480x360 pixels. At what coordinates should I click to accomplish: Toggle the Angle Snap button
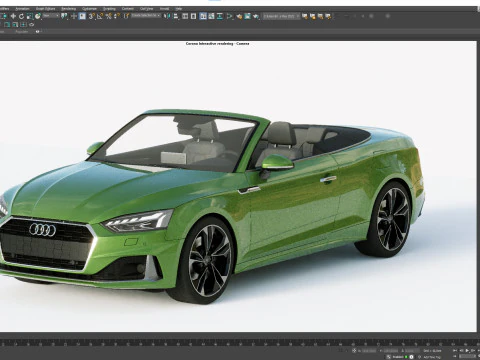coord(100,16)
